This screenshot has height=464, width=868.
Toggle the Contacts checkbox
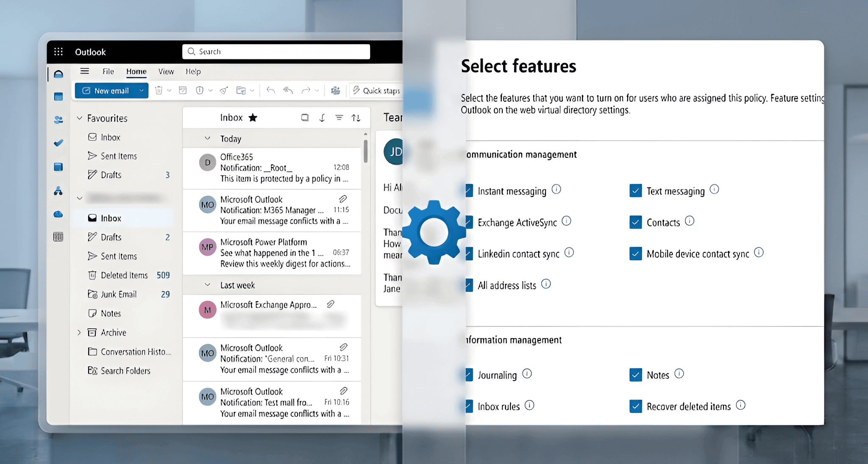(x=635, y=222)
